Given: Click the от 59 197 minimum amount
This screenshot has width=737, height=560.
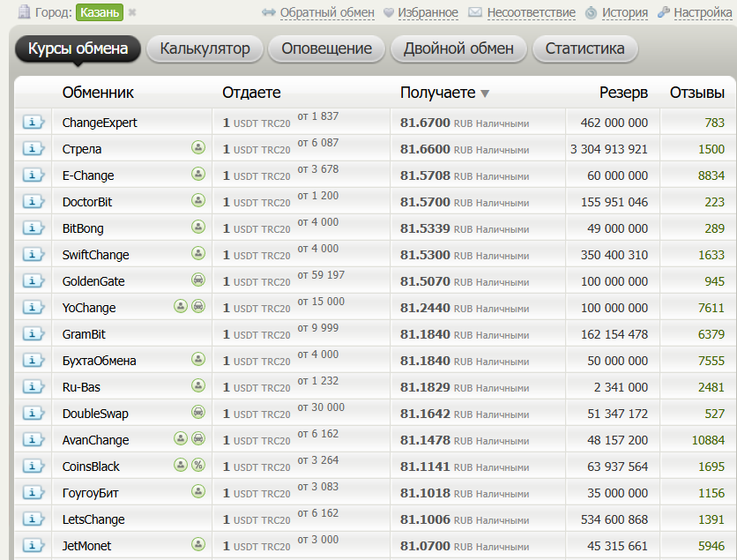Looking at the screenshot, I should 321,275.
